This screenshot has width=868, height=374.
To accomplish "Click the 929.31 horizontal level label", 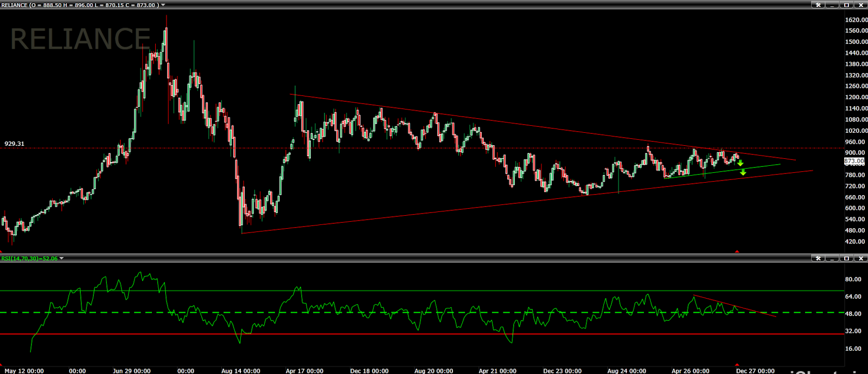I will 15,144.
